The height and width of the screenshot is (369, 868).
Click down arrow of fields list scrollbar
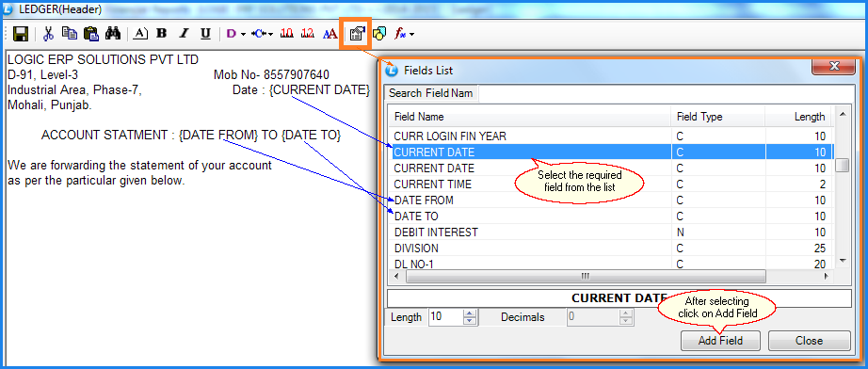click(843, 260)
